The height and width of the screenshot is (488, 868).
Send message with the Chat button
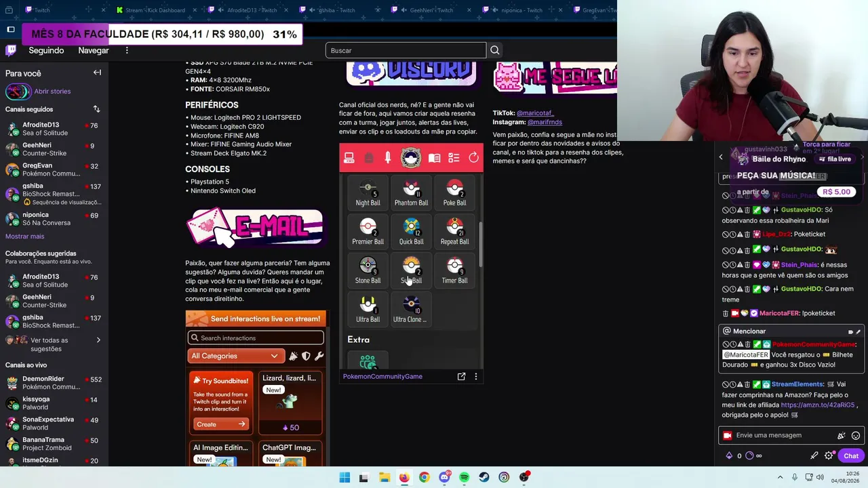(851, 456)
